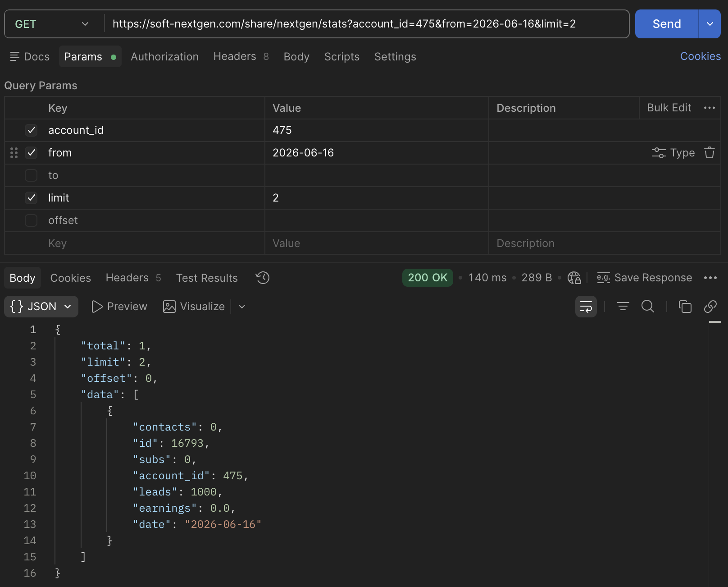Uncheck the limit parameter checkbox
The width and height of the screenshot is (728, 587).
31,198
